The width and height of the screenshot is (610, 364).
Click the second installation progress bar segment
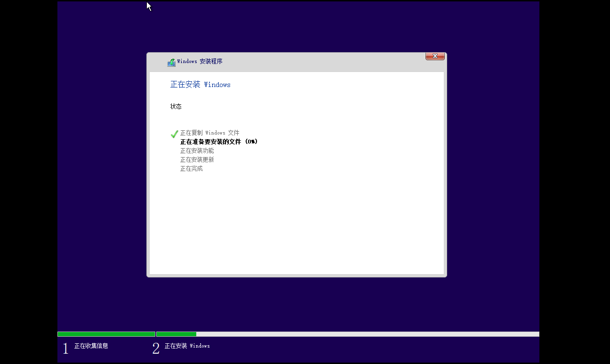coord(348,334)
